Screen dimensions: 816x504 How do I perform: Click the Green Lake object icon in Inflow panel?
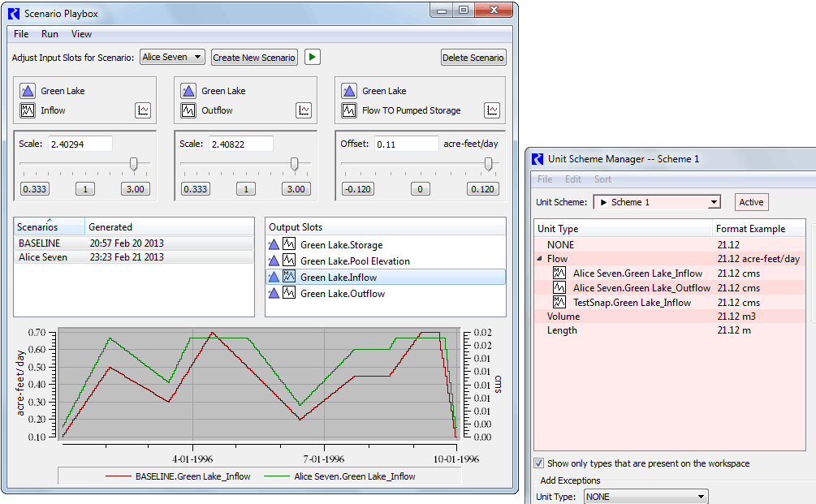pos(28,91)
